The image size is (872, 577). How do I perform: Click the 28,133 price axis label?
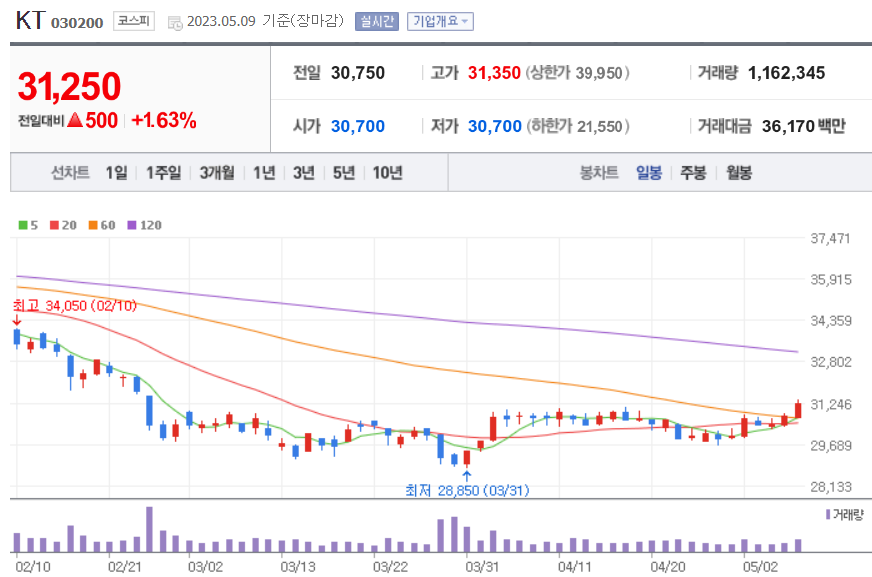831,487
